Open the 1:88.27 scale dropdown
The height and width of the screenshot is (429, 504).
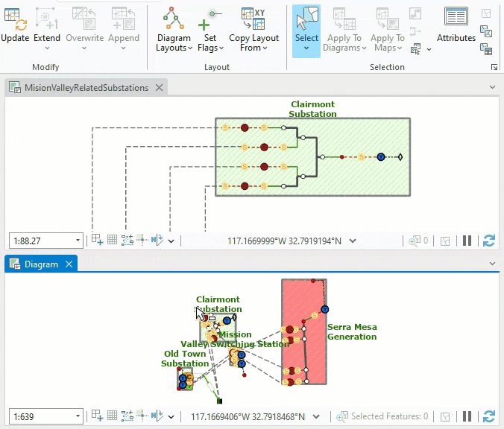point(78,241)
